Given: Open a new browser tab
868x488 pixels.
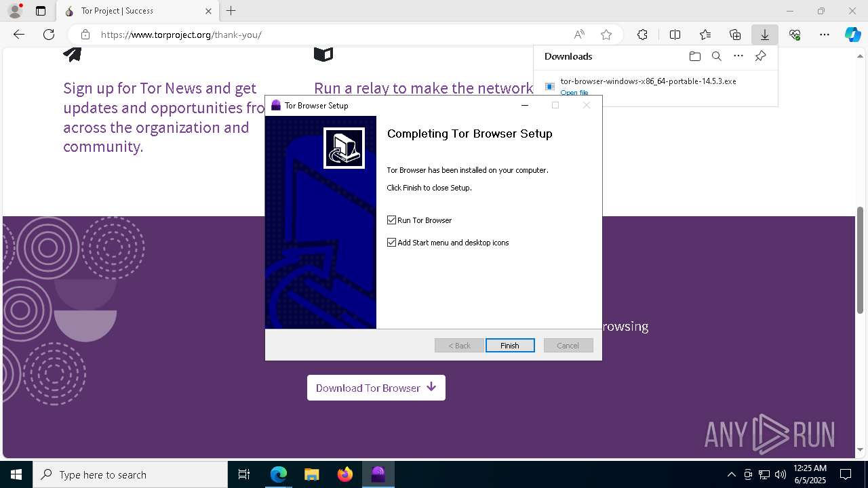Looking at the screenshot, I should [231, 11].
